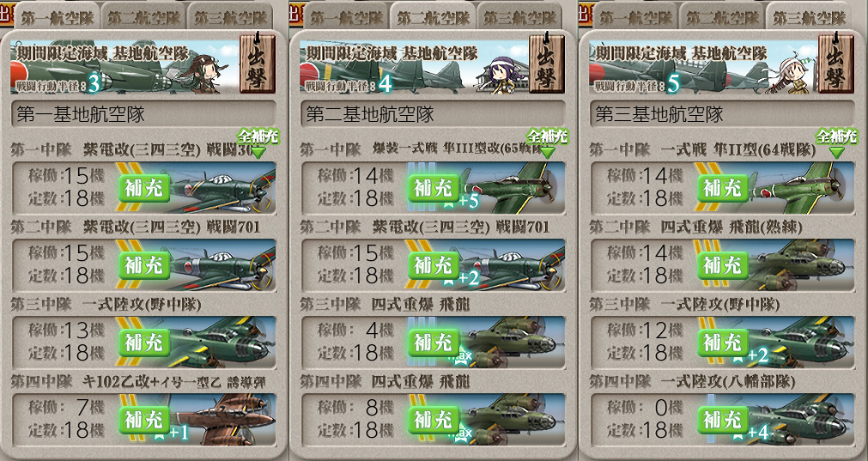Click 補充 for 一式陸攻(八幡部隊) with 0 planes
Viewport: 868px width, 461px height.
(x=723, y=420)
